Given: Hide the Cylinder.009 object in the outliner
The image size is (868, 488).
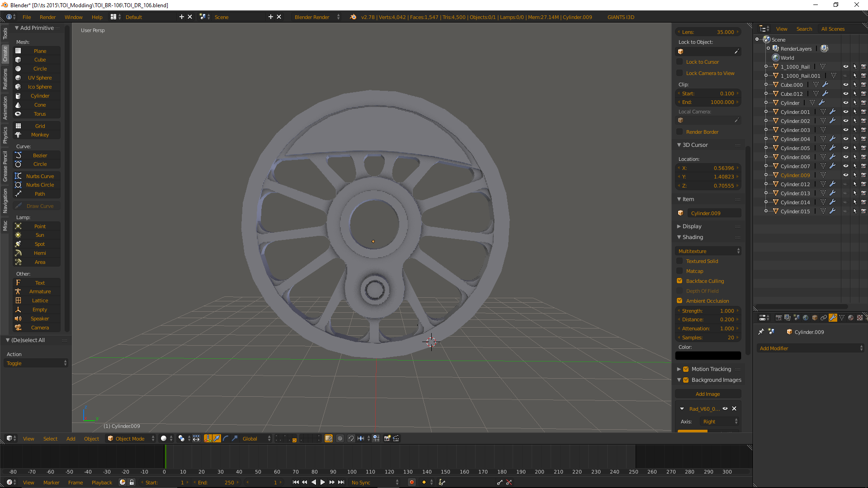Looking at the screenshot, I should point(845,175).
